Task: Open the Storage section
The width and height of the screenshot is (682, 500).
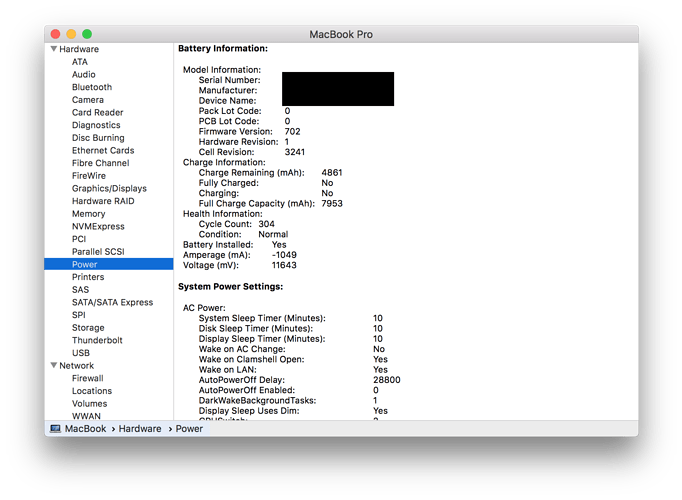Action: click(x=88, y=327)
